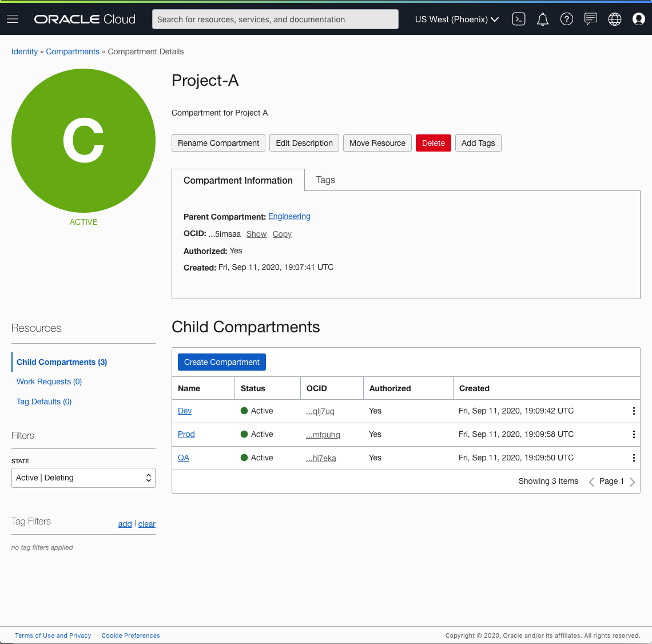
Task: Open the user profile avatar menu
Action: click(x=639, y=19)
